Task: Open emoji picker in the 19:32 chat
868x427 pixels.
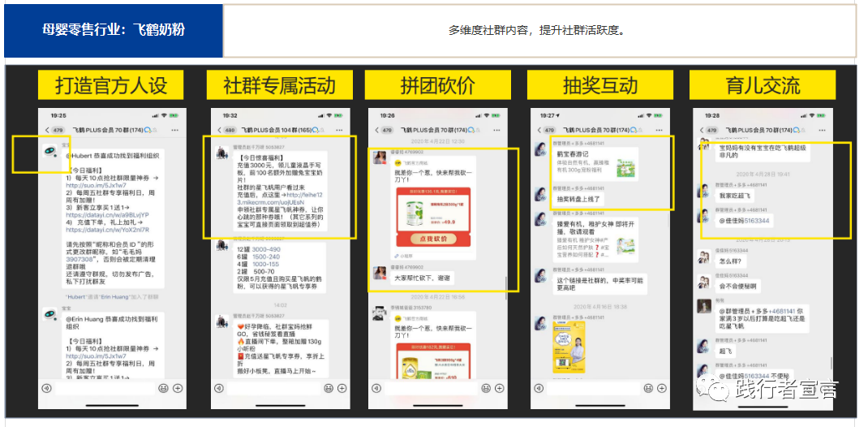Action: click(x=329, y=388)
